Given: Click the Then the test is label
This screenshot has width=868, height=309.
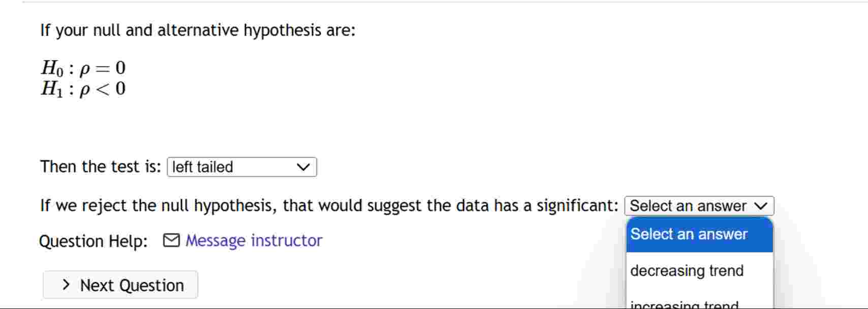Looking at the screenshot, I should tap(100, 166).
